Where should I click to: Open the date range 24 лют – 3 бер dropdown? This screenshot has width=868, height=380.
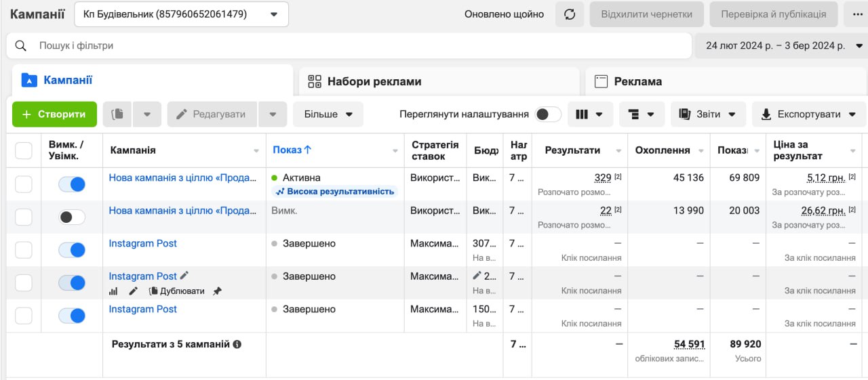coord(781,45)
